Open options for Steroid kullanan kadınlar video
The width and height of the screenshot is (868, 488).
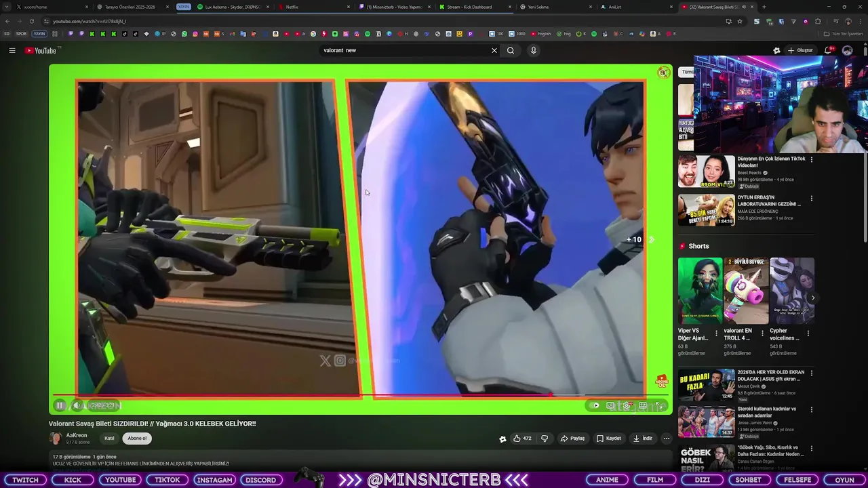pos(811,409)
